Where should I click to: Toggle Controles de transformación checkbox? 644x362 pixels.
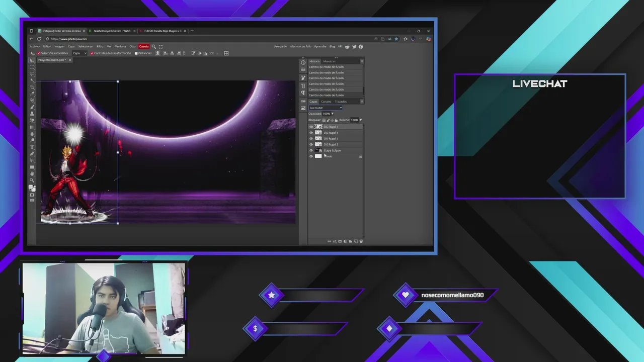(x=92, y=53)
